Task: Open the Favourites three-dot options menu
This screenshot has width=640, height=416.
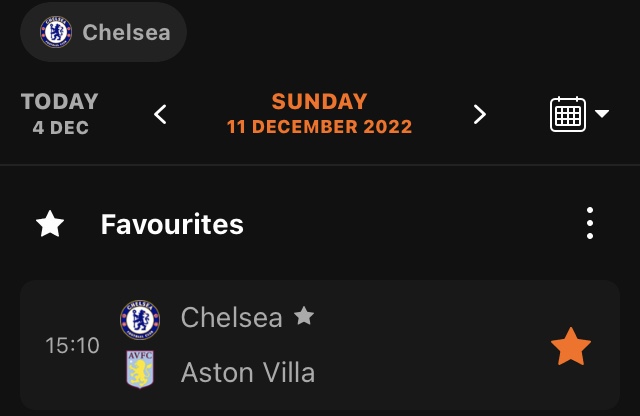Action: pos(590,223)
